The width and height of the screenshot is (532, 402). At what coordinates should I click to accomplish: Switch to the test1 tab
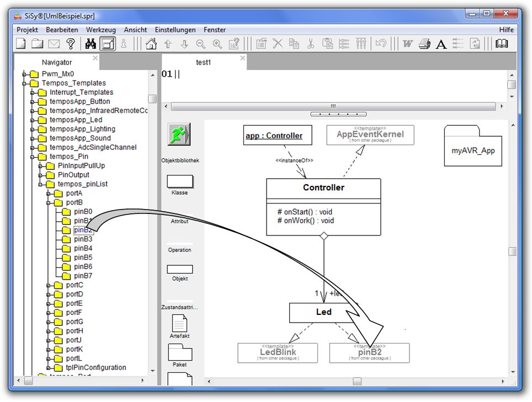point(203,62)
